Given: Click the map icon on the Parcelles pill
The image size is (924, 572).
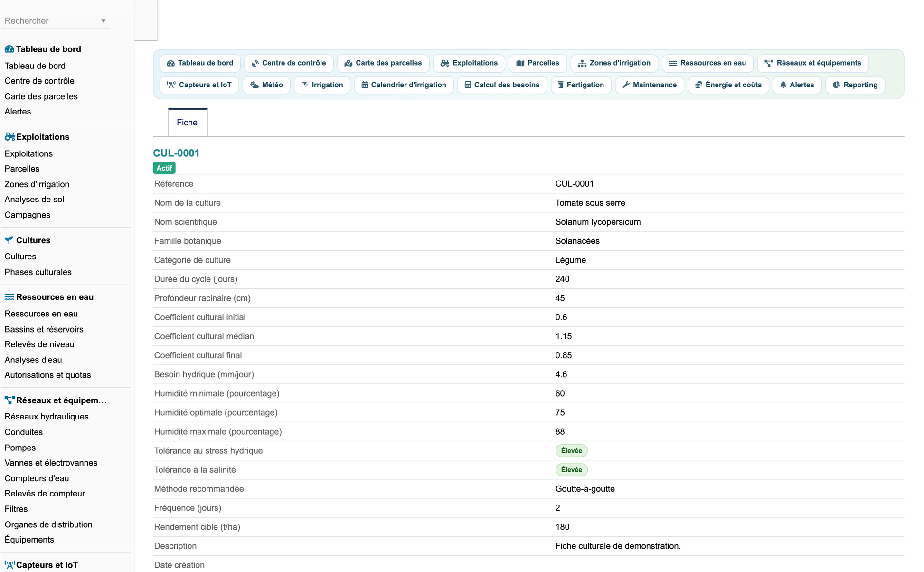Looking at the screenshot, I should point(520,63).
